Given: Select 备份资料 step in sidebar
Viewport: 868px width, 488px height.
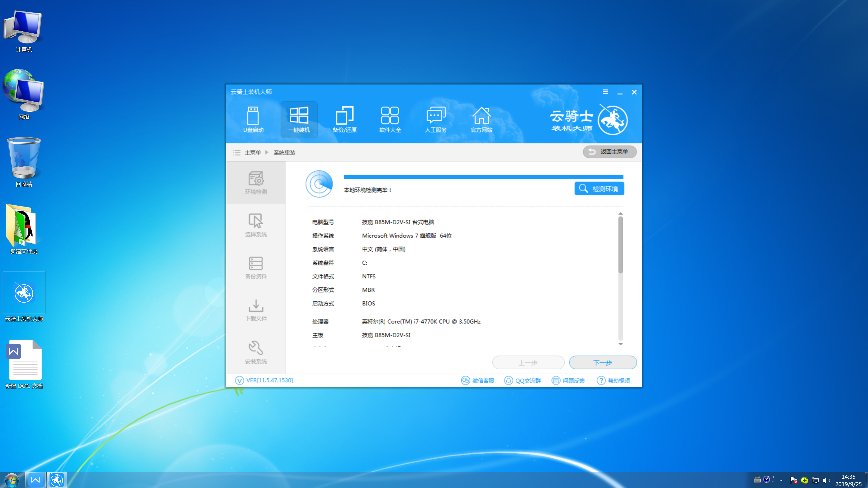Looking at the screenshot, I should 256,267.
